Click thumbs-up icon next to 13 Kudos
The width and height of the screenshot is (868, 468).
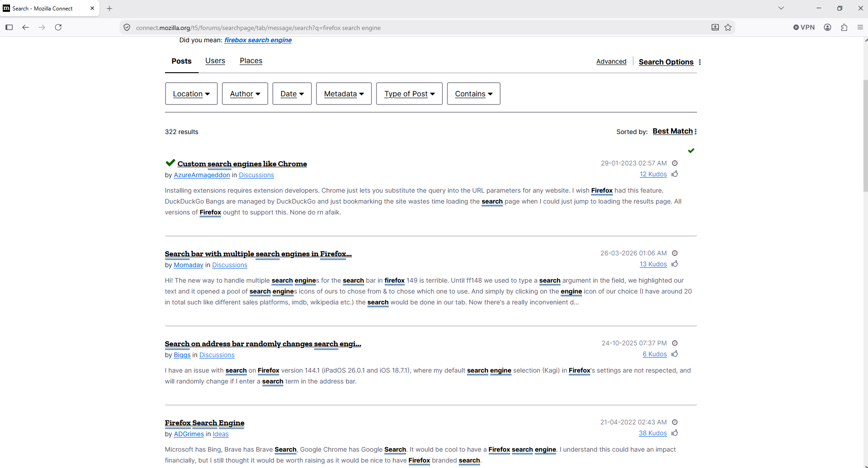coord(675,264)
